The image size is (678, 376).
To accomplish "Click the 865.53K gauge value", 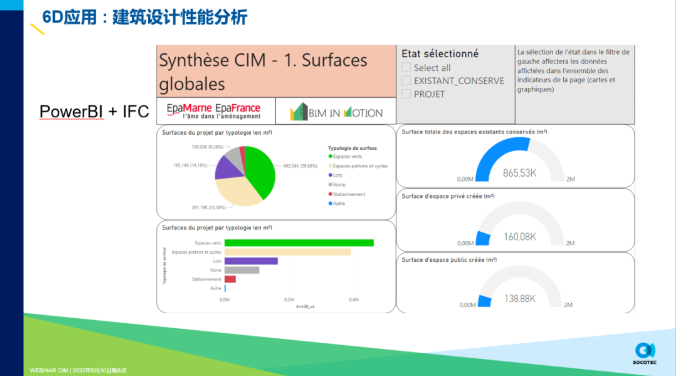I will (519, 173).
